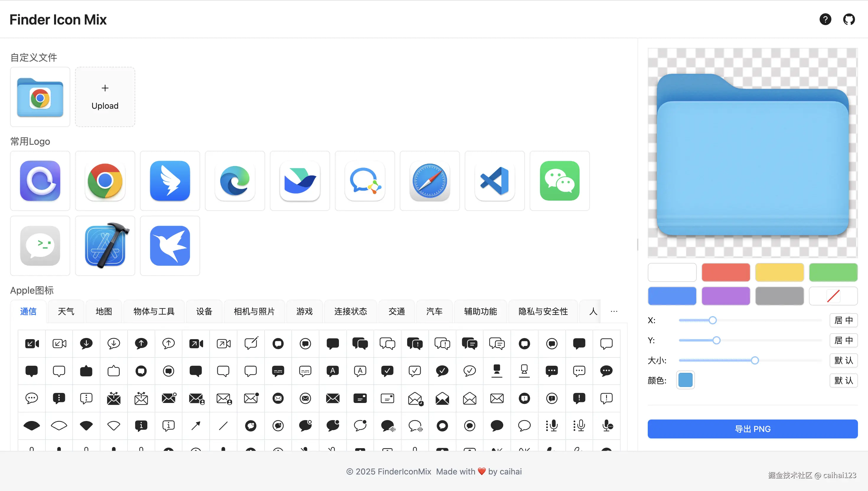Screen dimensions: 868x491
Task: Switch to the 游戏 tab
Action: point(305,311)
